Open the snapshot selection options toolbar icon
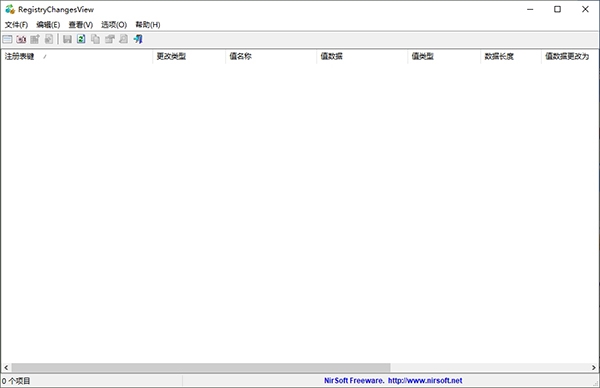Screen dimensions: 600x388 click(x=8, y=39)
